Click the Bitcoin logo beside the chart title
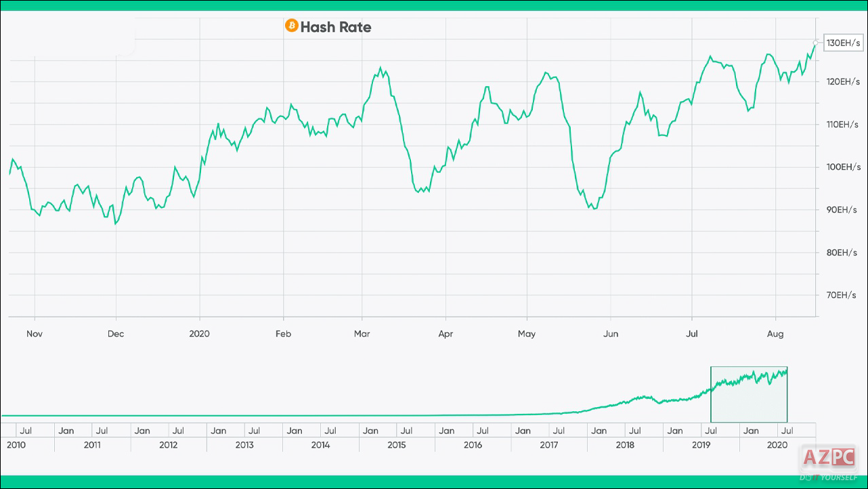The width and height of the screenshot is (868, 489). click(x=291, y=27)
